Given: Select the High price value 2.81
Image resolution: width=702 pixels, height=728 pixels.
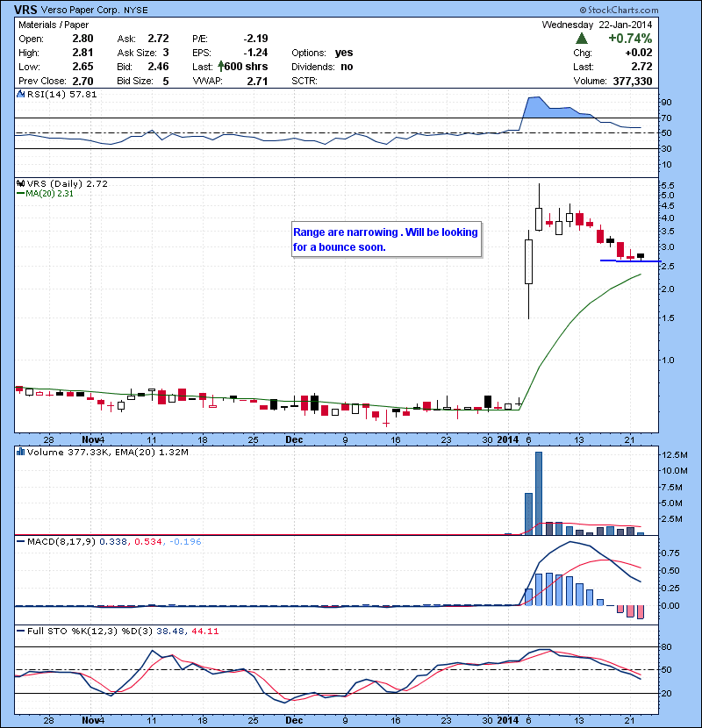Looking at the screenshot, I should (x=82, y=53).
